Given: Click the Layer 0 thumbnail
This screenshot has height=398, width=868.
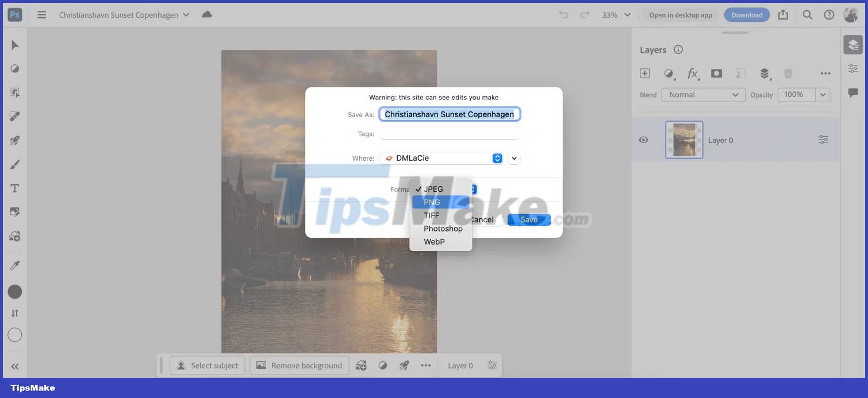Looking at the screenshot, I should [683, 140].
